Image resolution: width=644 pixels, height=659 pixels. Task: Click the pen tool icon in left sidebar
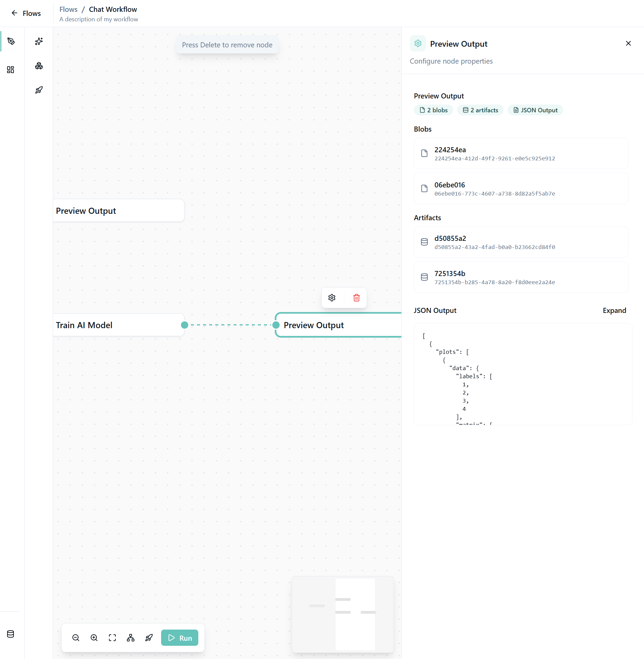[11, 41]
